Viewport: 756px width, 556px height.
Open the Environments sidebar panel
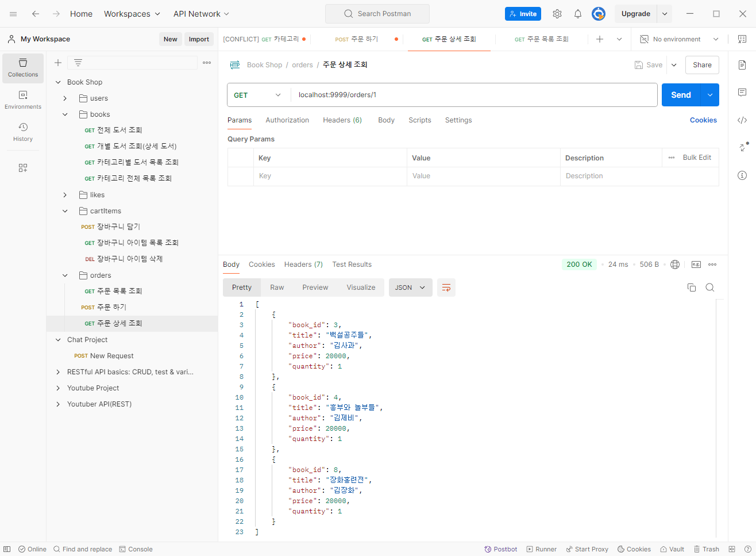(x=23, y=100)
